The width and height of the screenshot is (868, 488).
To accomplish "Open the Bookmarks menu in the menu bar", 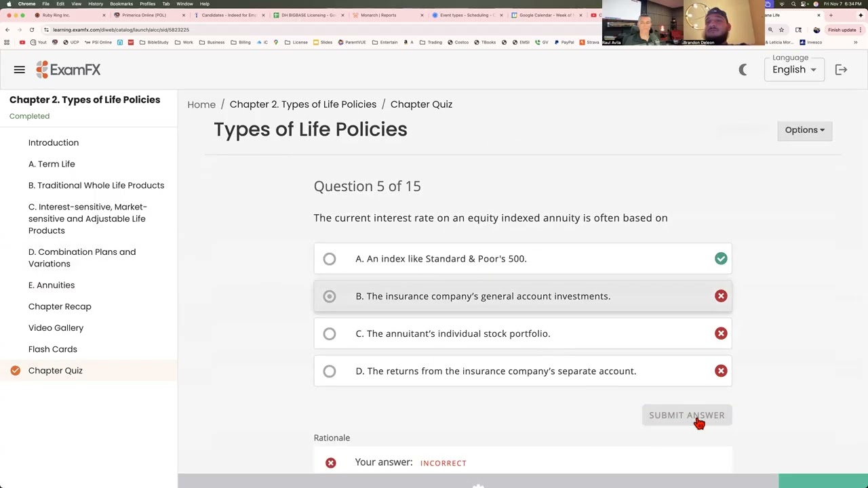I will (x=121, y=3).
